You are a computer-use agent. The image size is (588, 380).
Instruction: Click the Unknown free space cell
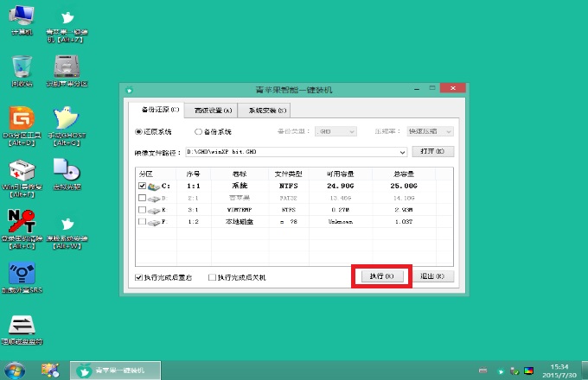coord(341,222)
